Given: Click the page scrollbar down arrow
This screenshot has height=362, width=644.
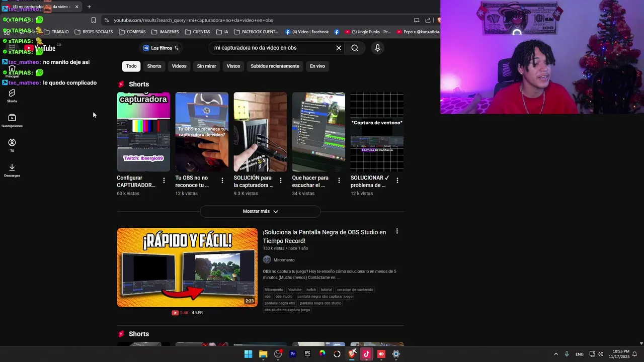Looking at the screenshot, I should pos(641,343).
